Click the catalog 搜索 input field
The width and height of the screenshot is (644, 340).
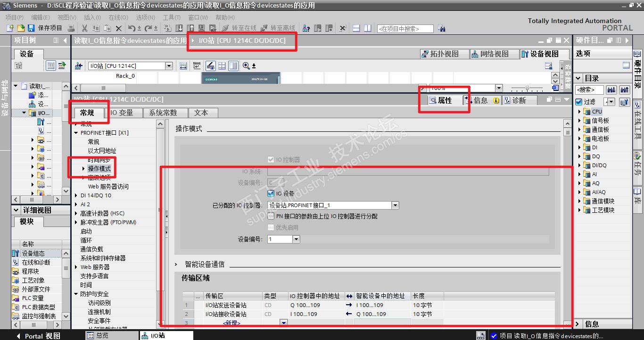pyautogui.click(x=589, y=89)
